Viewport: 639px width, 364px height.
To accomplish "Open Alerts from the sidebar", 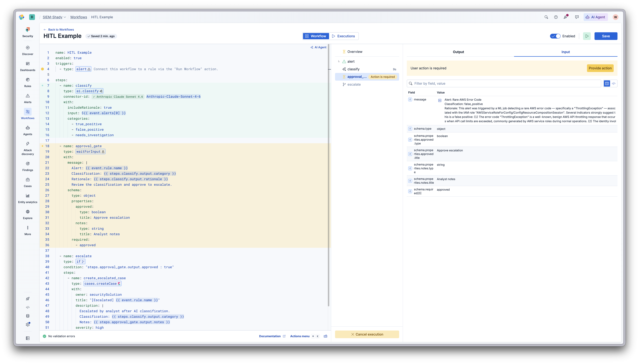I will pos(28,99).
